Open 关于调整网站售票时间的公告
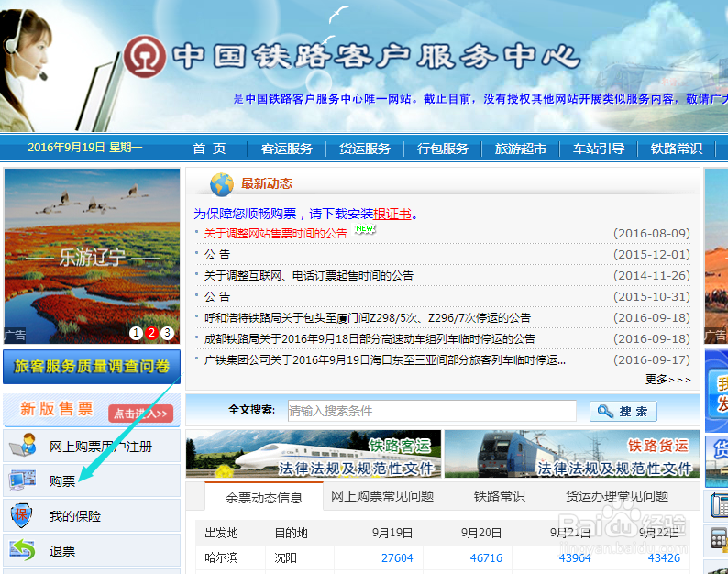 click(276, 233)
